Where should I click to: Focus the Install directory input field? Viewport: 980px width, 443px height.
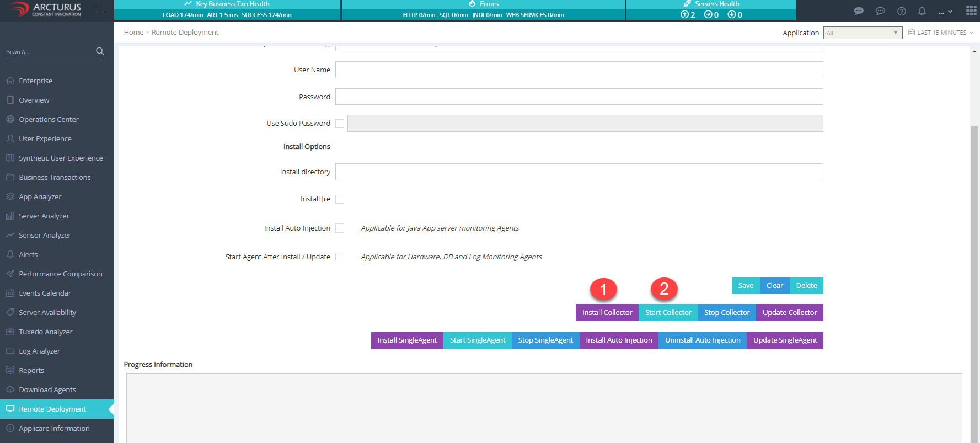point(579,172)
